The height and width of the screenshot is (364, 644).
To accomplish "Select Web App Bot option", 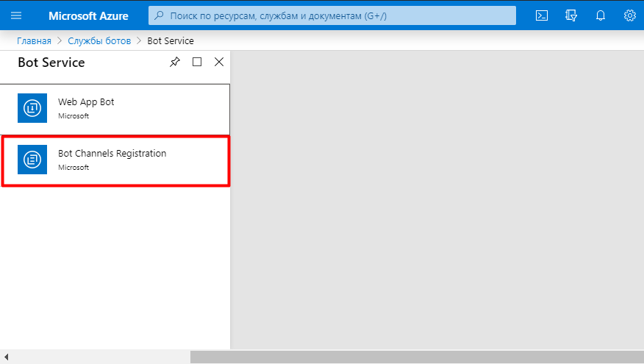I will pyautogui.click(x=115, y=110).
